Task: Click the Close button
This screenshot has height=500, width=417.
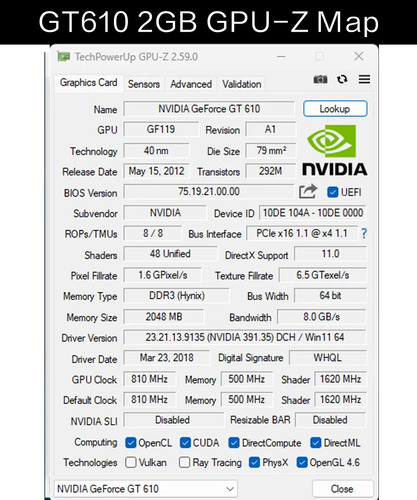Action: [342, 489]
